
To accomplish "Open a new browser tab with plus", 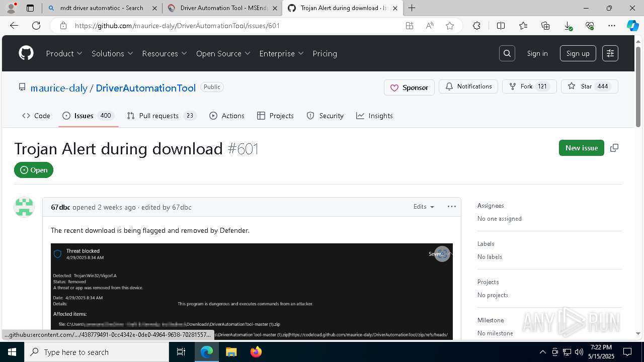I will [x=412, y=8].
